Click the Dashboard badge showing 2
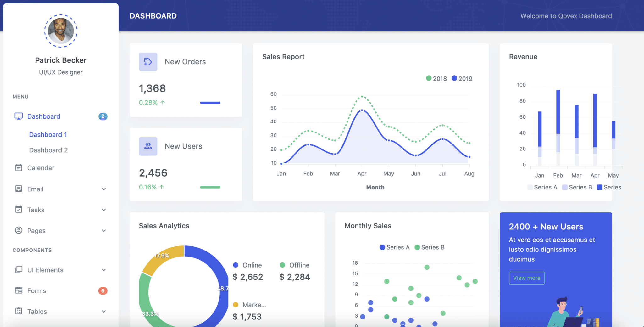644x327 pixels. pyautogui.click(x=103, y=116)
